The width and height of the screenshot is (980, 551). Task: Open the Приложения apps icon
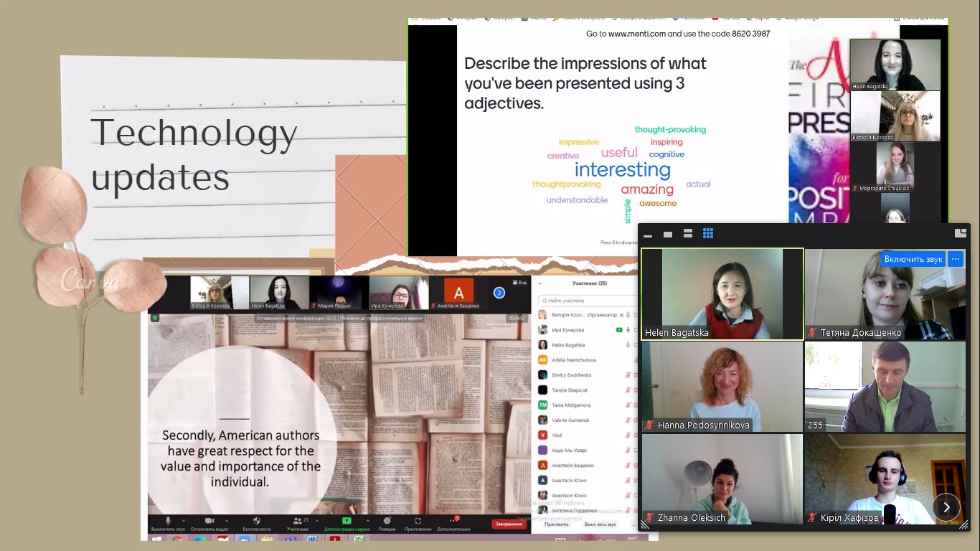418,521
